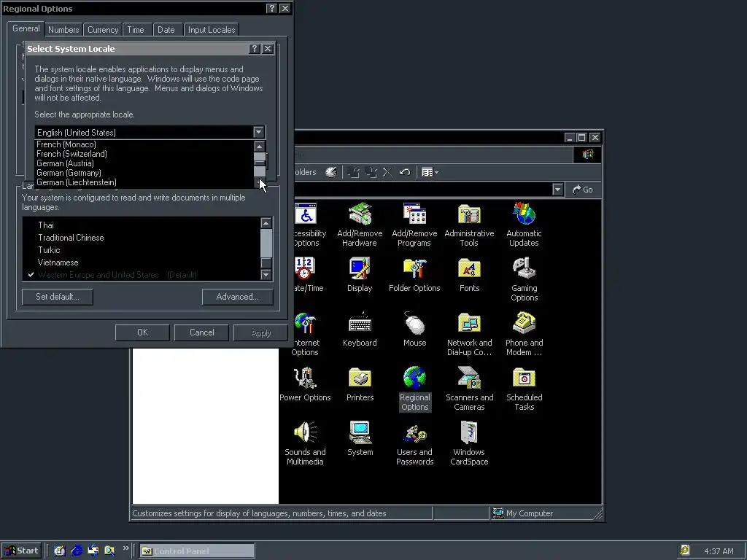This screenshot has height=560, width=747.
Task: Click Cancel in Regional Options
Action: click(201, 332)
